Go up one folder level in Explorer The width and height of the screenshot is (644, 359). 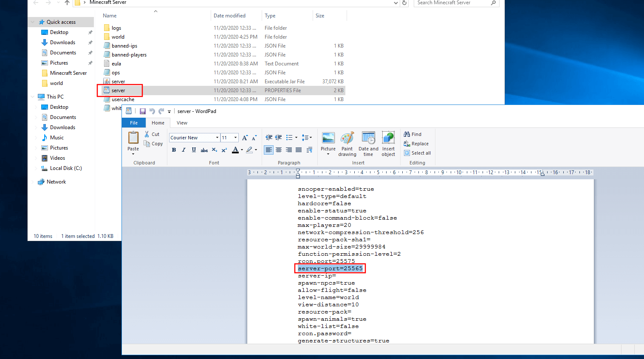(x=67, y=3)
